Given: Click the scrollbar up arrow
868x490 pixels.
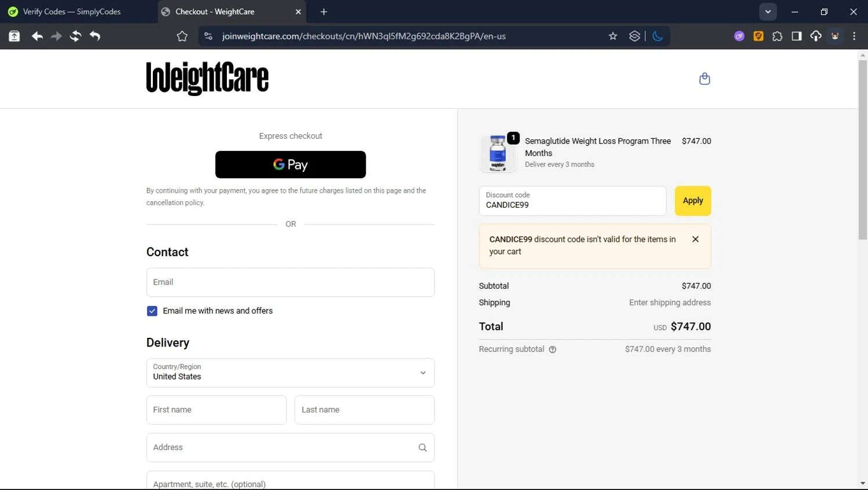Looking at the screenshot, I should 863,56.
